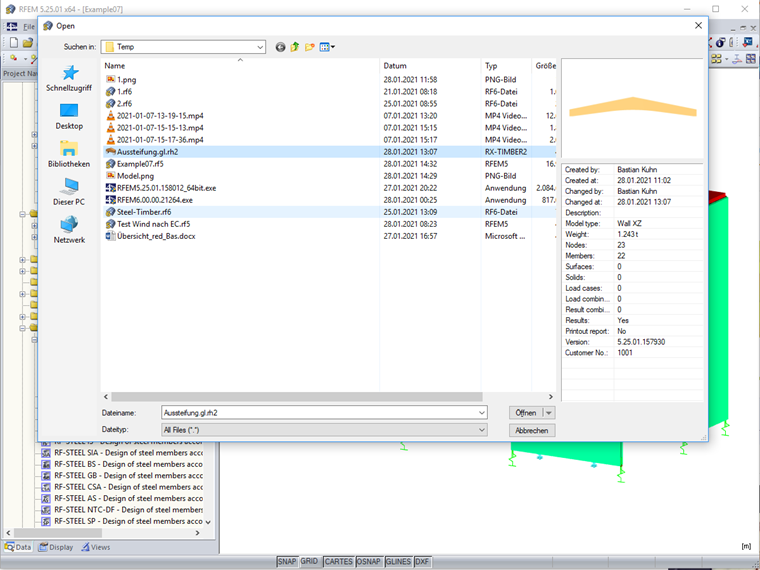
Task: Jump to Desktop in the places bar
Action: pyautogui.click(x=69, y=116)
